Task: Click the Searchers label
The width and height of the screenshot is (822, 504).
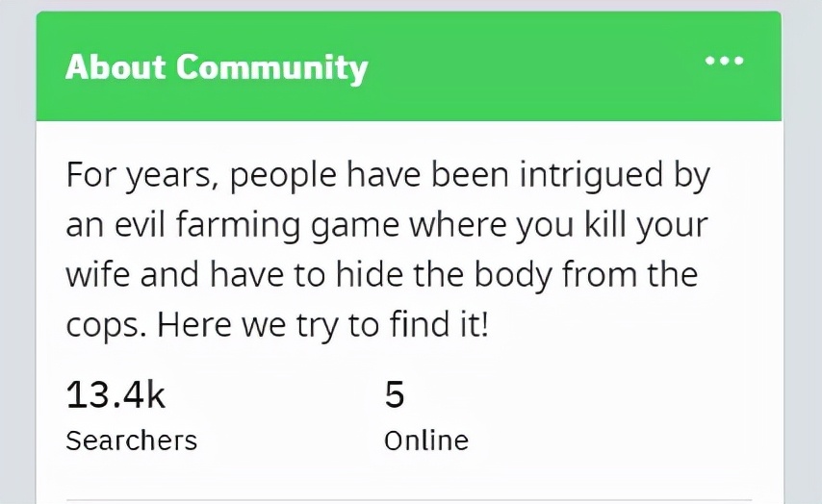Action: click(x=131, y=441)
